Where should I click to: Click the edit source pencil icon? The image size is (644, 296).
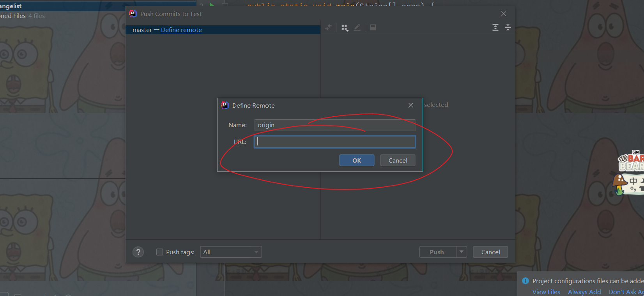(x=357, y=27)
